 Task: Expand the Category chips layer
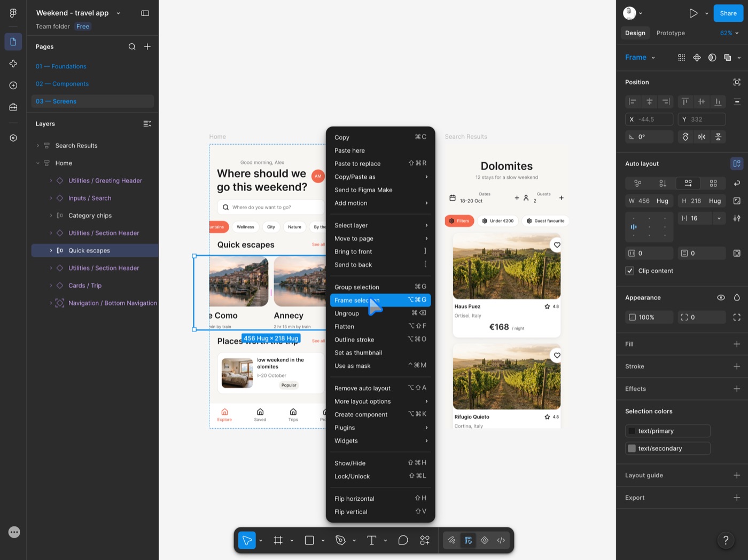[51, 216]
